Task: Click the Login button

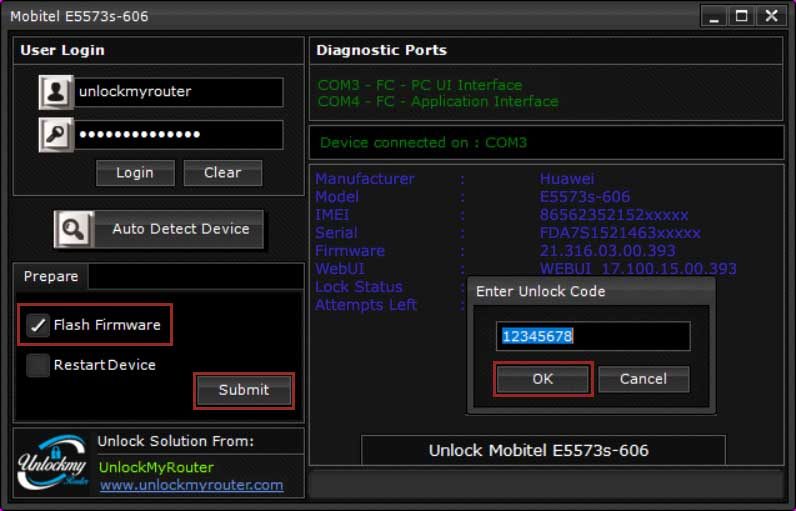Action: [135, 173]
